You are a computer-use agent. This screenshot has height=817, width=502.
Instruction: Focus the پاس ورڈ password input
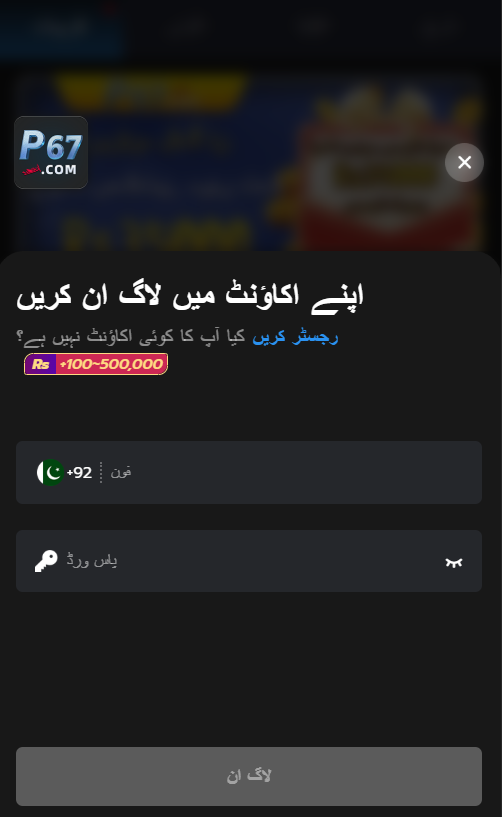pyautogui.click(x=250, y=561)
